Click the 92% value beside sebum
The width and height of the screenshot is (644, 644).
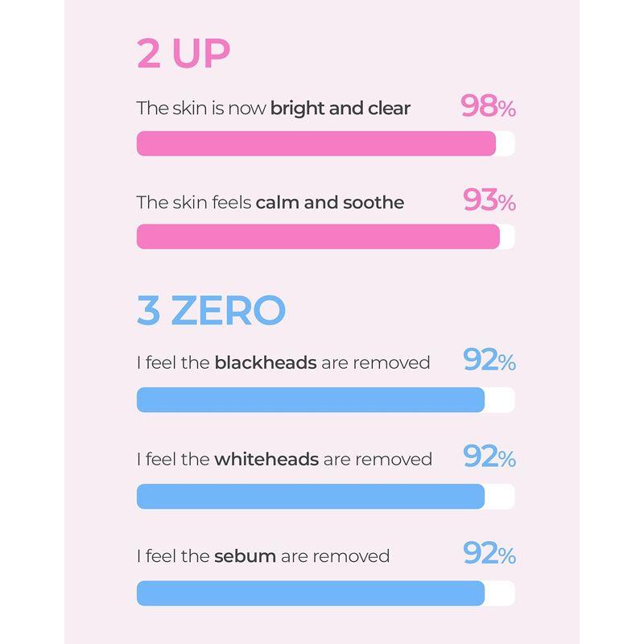(489, 554)
